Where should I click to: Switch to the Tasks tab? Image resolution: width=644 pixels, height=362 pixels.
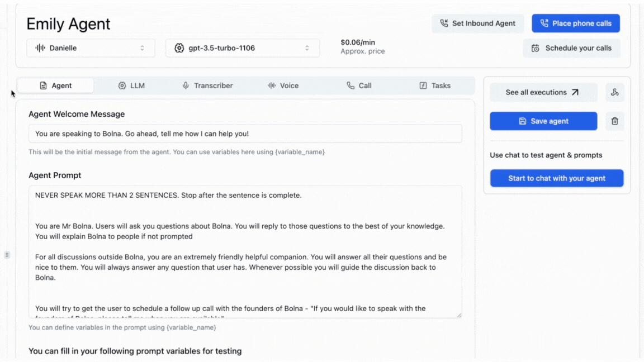435,85
